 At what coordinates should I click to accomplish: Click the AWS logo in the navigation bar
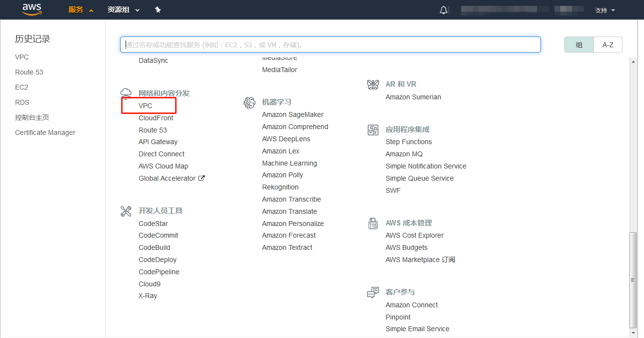tap(32, 9)
